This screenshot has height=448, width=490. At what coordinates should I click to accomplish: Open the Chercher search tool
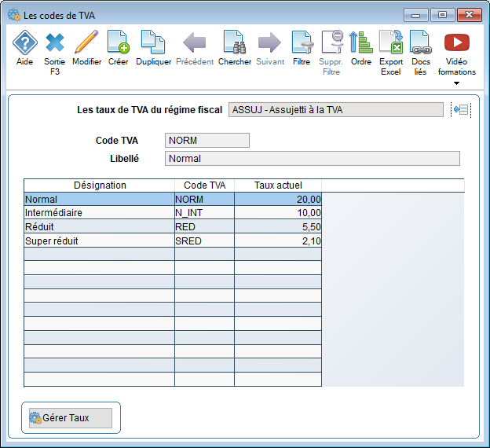(235, 42)
